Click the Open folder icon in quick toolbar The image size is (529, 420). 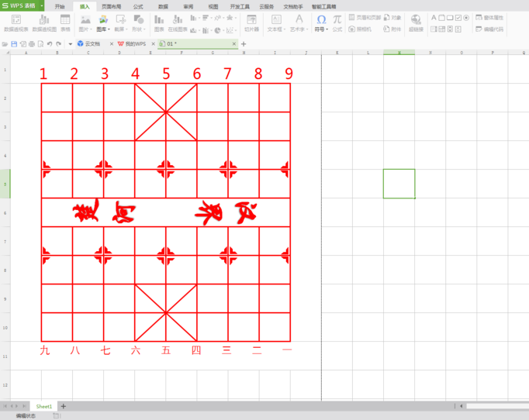point(5,44)
